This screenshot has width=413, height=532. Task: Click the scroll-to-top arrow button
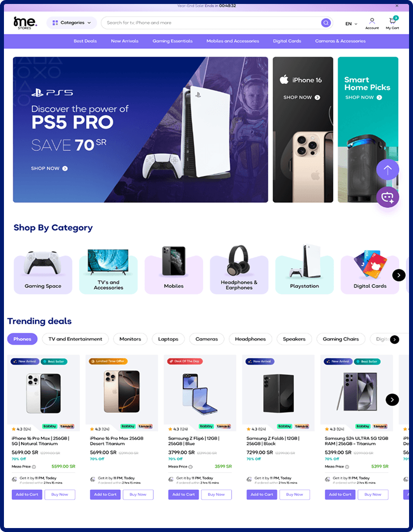[x=388, y=169]
